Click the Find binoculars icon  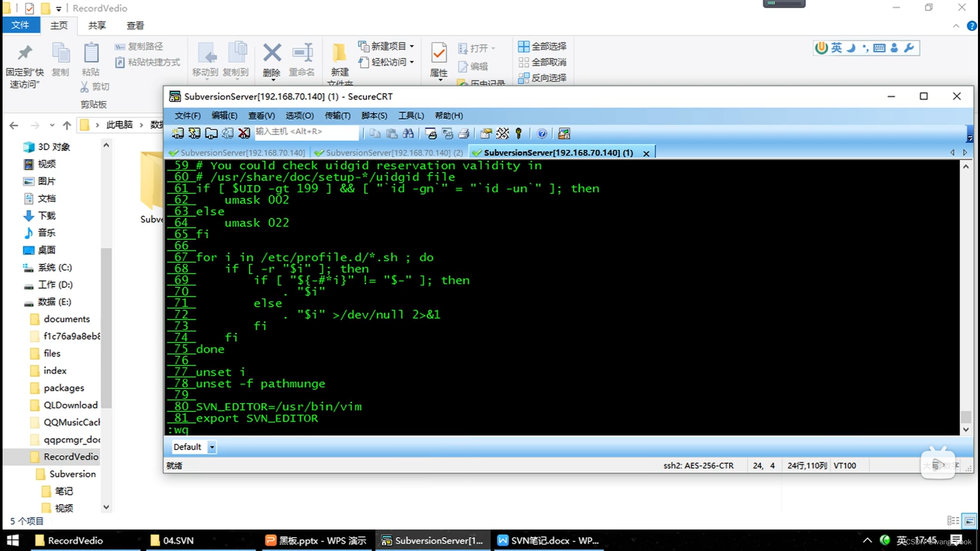pos(408,134)
